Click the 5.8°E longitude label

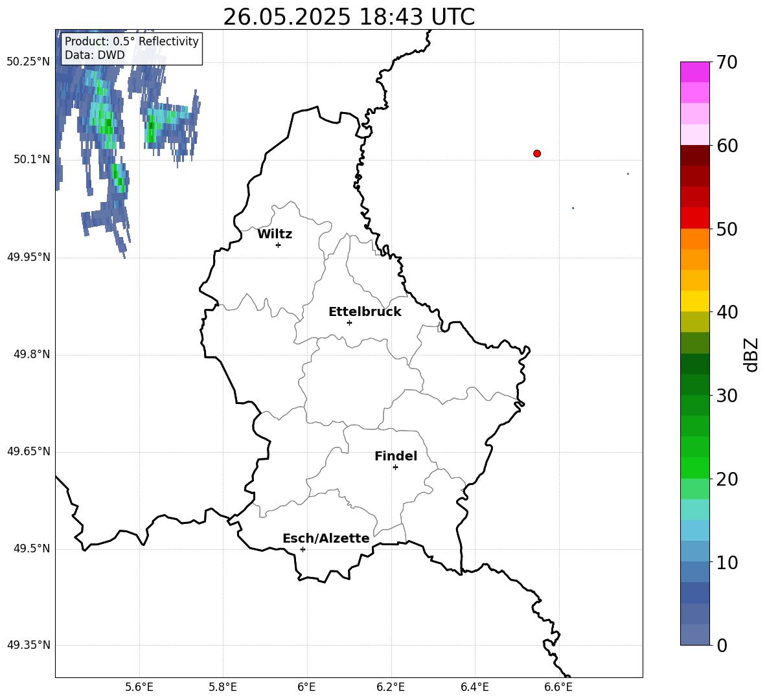click(223, 687)
